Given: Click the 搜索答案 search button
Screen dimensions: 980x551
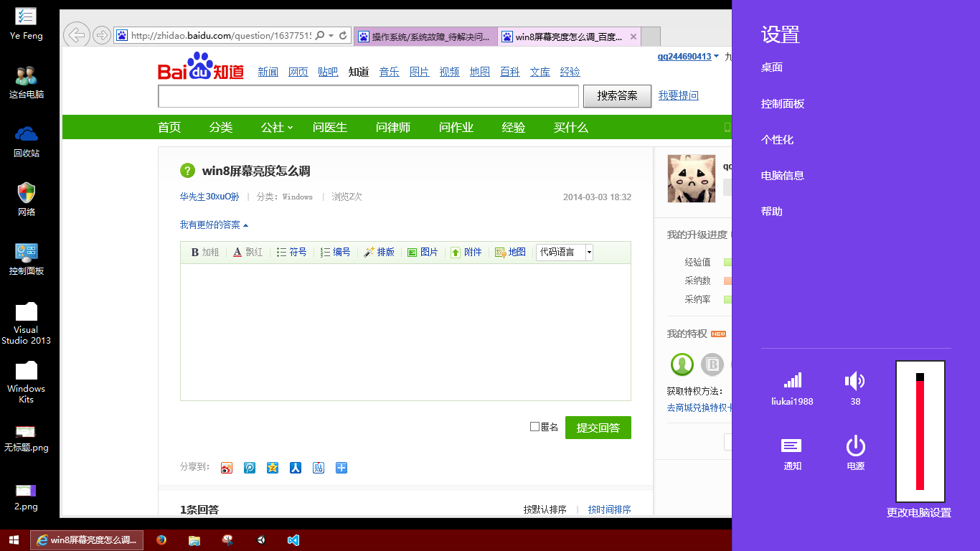Looking at the screenshot, I should click(618, 95).
